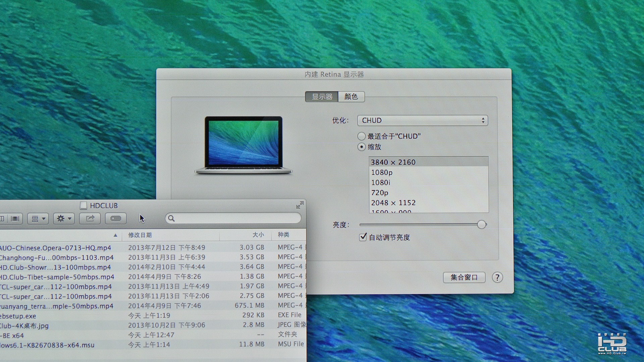Enter fullscreen using Finder's expand arrows
The width and height of the screenshot is (644, 362).
[300, 205]
